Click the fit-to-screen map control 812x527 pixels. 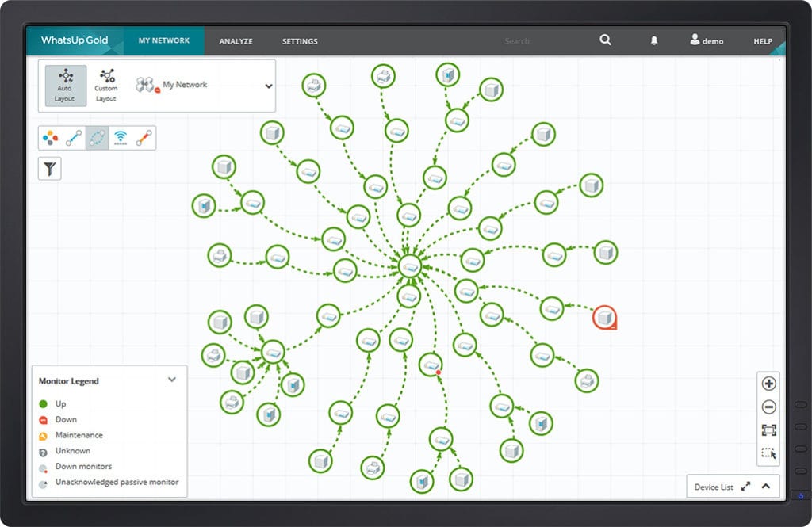click(768, 430)
